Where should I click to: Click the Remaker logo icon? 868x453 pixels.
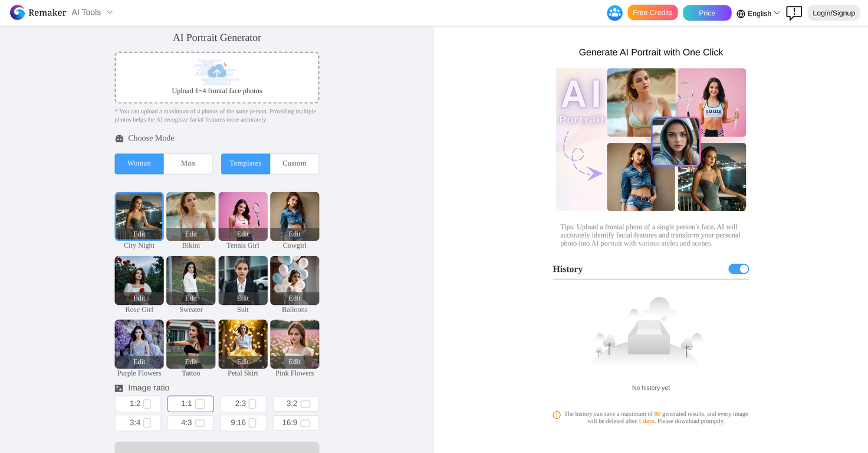pos(18,12)
